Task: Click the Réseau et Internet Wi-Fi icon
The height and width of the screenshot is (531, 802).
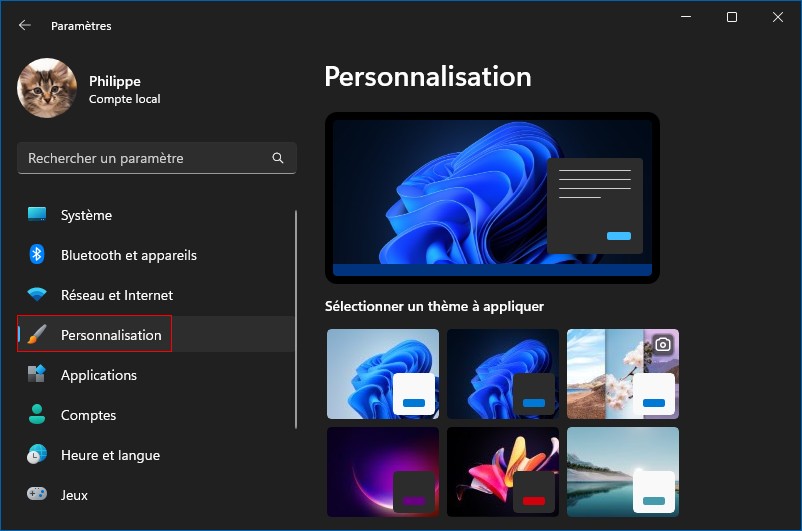Action: tap(37, 295)
